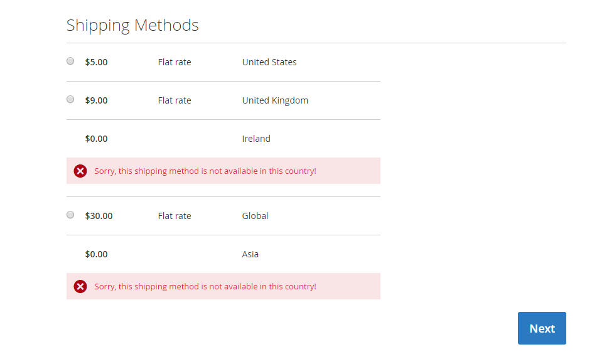592x364 pixels.
Task: Click the United Kingdom country label
Action: click(275, 100)
